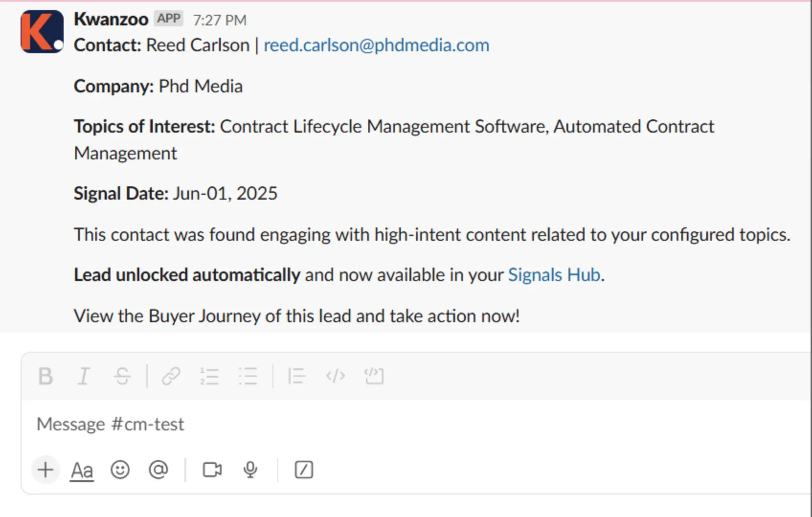This screenshot has width=812, height=517.
Task: Open the Signals Hub link
Action: pos(554,275)
